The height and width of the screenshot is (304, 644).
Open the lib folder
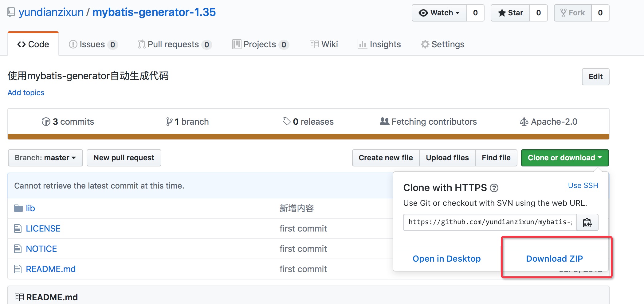[x=30, y=208]
